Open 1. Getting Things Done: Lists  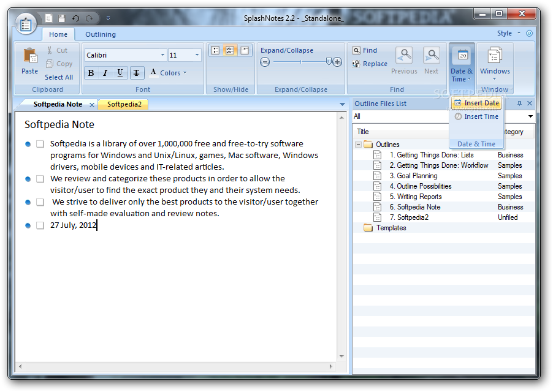pos(432,155)
